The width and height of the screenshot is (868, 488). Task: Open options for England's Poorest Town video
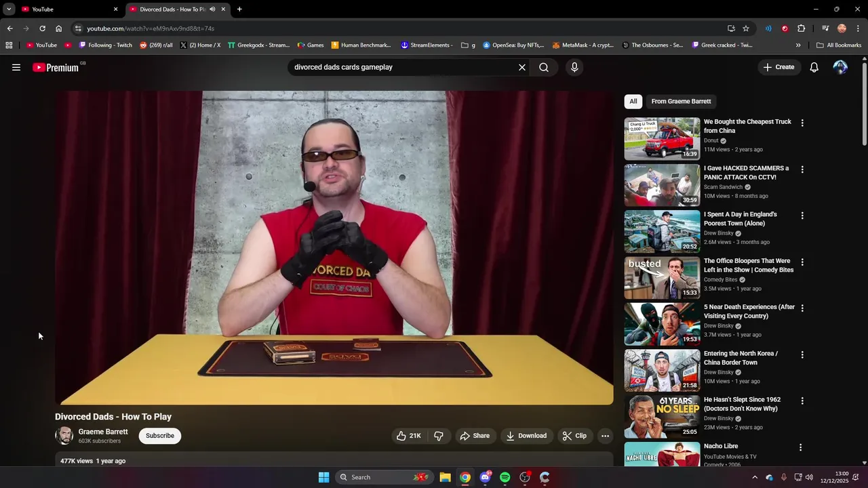(x=802, y=216)
